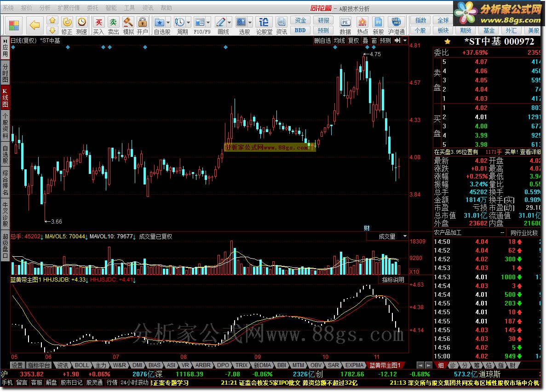Screen dimensions: 546x392
Task: Open the 选股 stock picker icon
Action: click(x=241, y=23)
